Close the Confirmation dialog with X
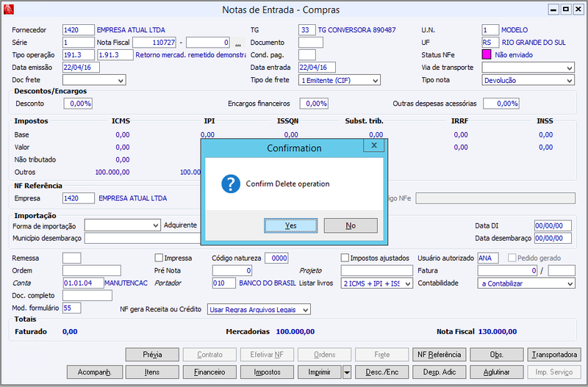This screenshot has width=588, height=387. 373,145
